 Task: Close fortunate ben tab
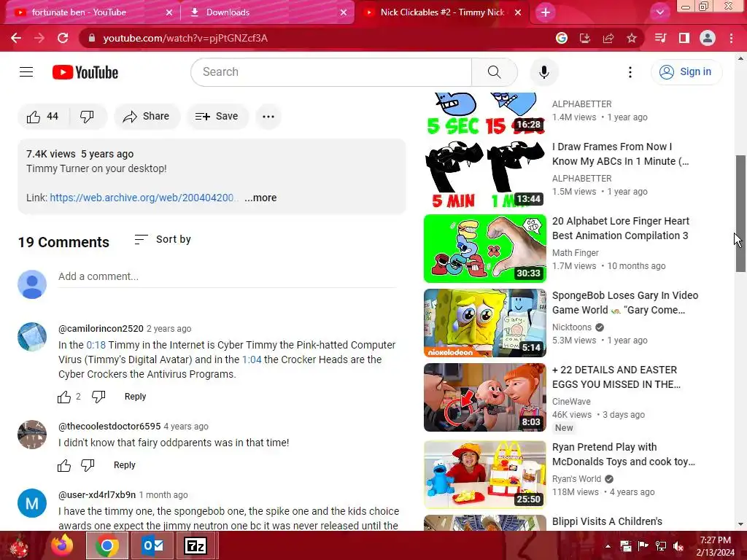click(169, 12)
